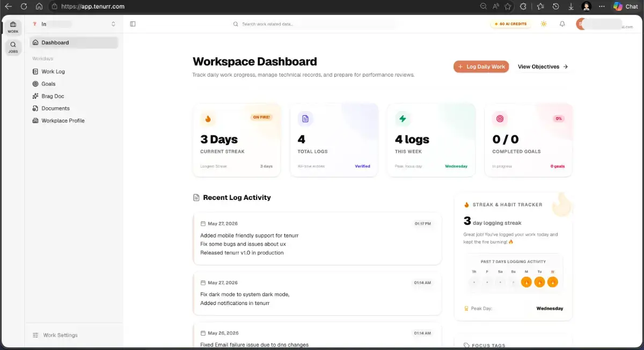The height and width of the screenshot is (350, 644).
Task: Open the May 27, 2026 01:17 PM log entry
Action: tap(317, 238)
